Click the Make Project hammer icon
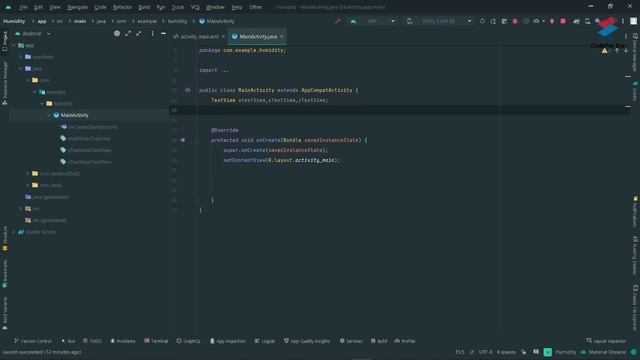 click(338, 21)
